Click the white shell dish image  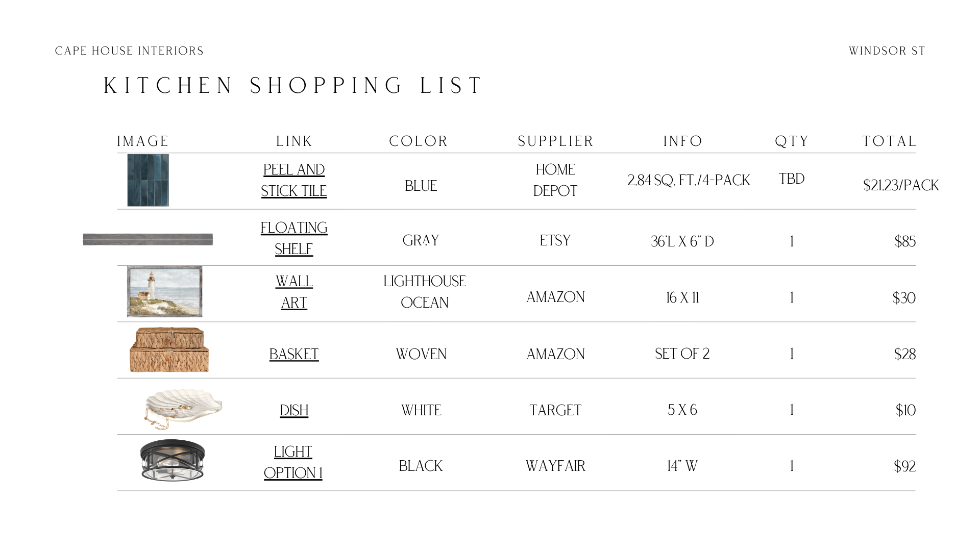point(183,409)
